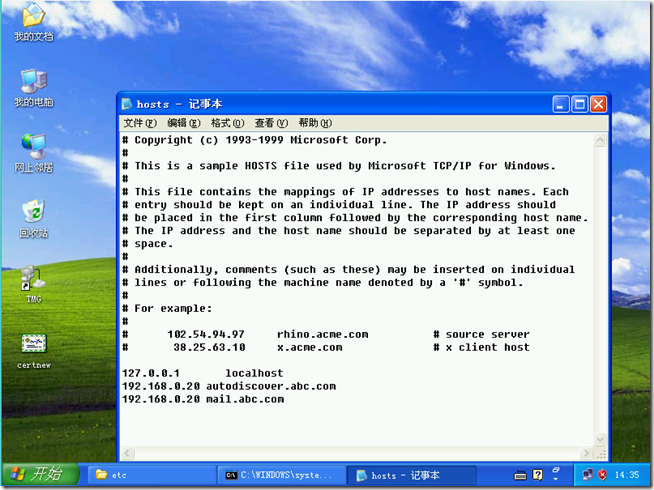This screenshot has width=654, height=490.
Task: Minimize the hosts Notepad window
Action: click(x=561, y=104)
